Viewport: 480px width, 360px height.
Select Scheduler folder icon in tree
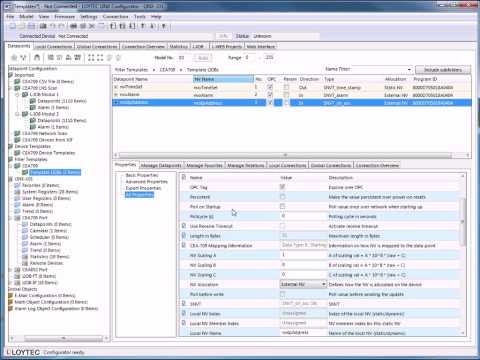tap(25, 237)
